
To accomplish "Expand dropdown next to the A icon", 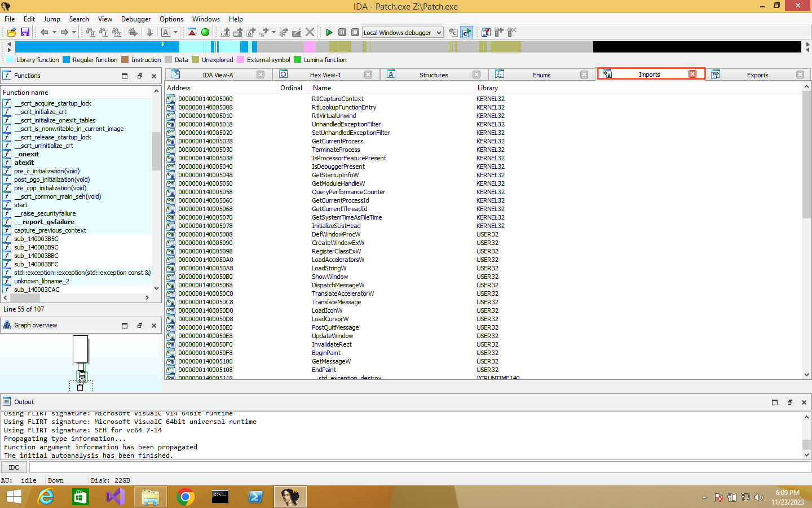I will (175, 32).
